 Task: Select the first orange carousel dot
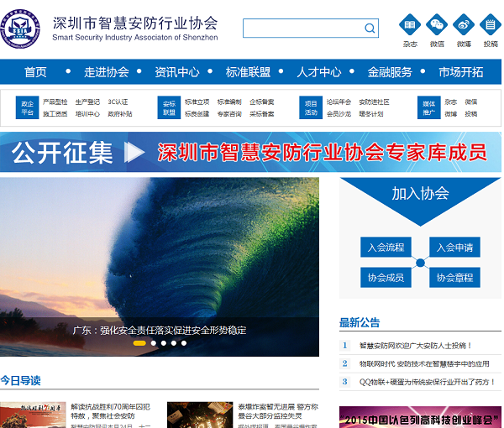point(139,343)
